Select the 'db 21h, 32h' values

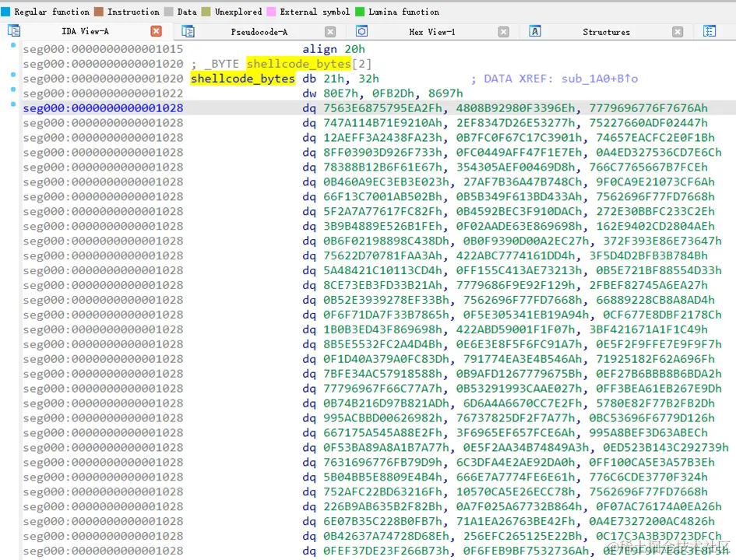click(x=341, y=79)
